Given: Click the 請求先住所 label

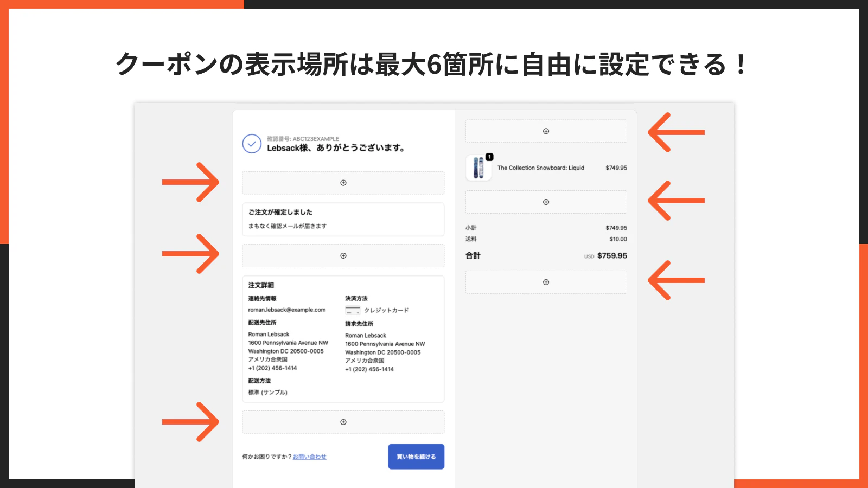Looking at the screenshot, I should click(359, 324).
